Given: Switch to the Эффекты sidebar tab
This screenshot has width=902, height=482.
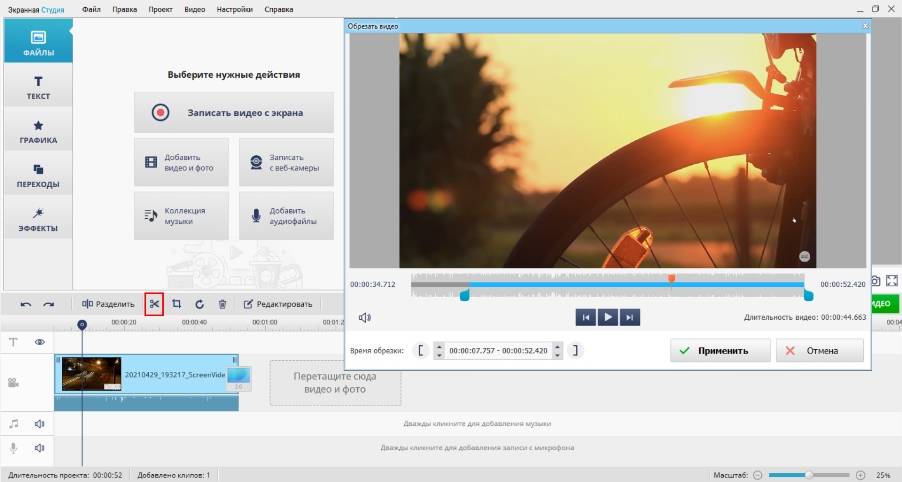Looking at the screenshot, I should pyautogui.click(x=37, y=219).
